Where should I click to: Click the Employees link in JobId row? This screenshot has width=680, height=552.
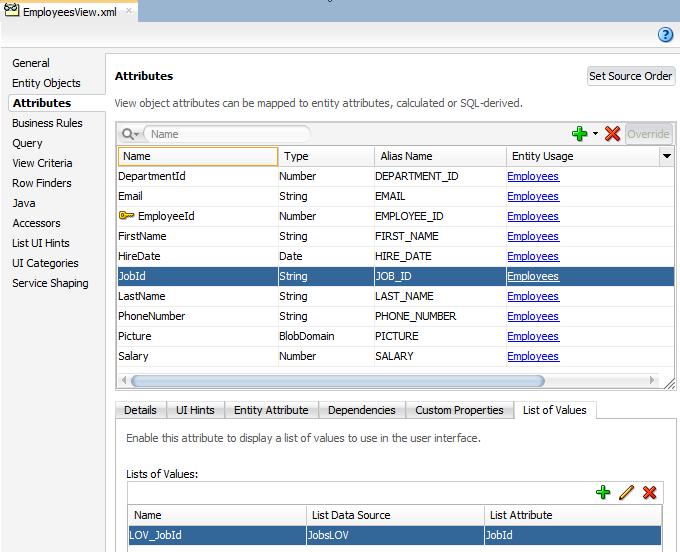[533, 276]
